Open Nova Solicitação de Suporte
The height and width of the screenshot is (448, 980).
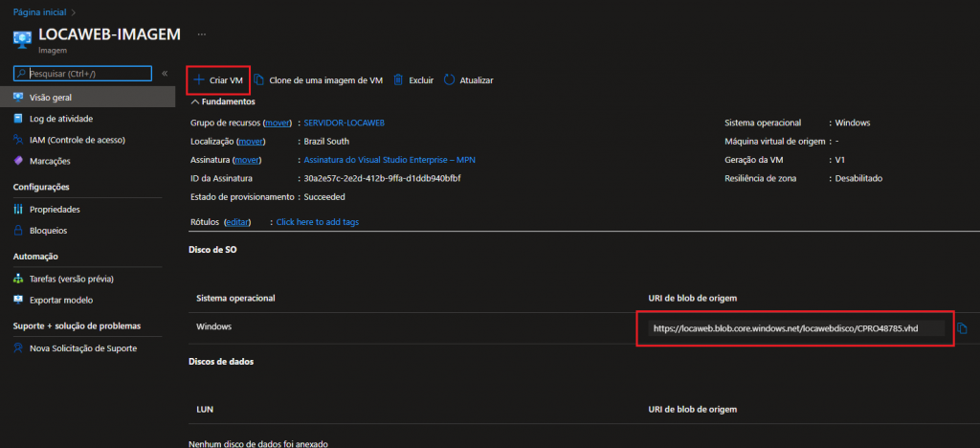pyautogui.click(x=82, y=348)
